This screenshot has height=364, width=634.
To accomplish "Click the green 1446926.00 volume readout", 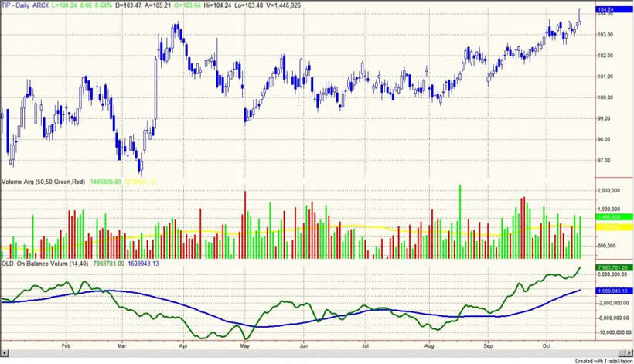I will click(x=105, y=182).
